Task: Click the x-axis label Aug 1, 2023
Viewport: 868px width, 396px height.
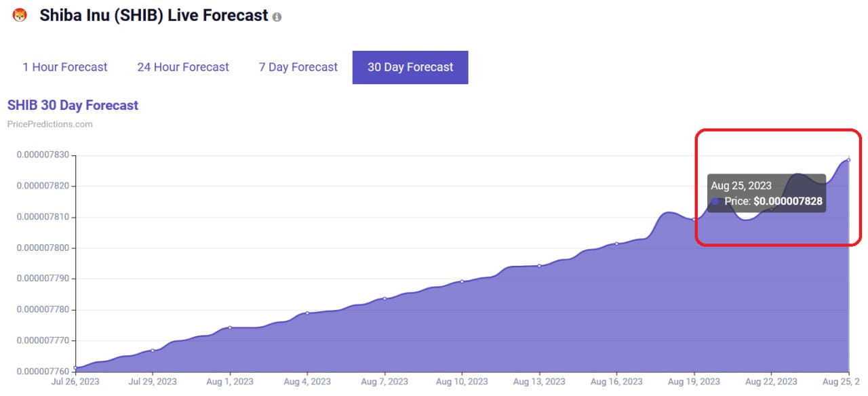Action: tap(230, 382)
